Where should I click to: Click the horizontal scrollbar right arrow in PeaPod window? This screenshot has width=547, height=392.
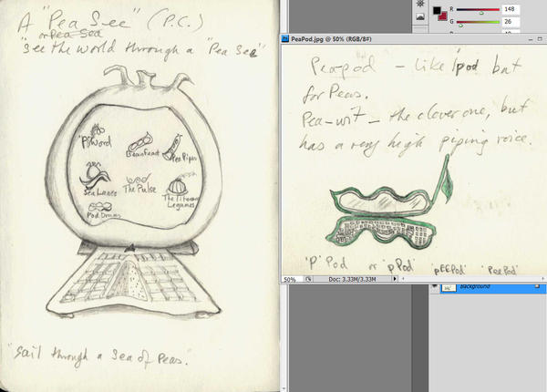pyautogui.click(x=542, y=279)
